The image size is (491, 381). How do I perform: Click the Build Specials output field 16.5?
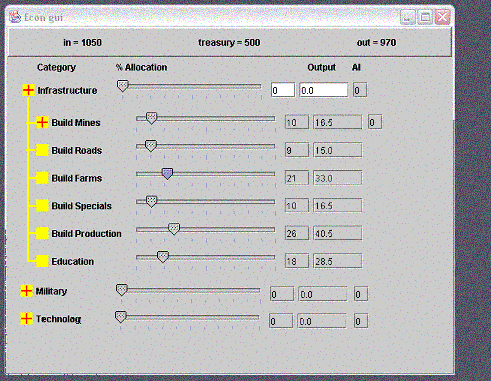tap(337, 205)
